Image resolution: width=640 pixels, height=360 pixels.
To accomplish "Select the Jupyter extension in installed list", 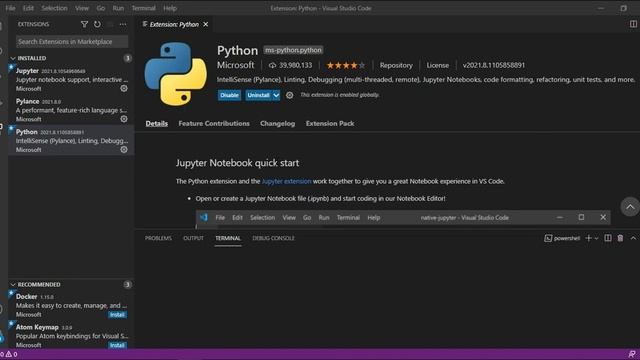I will [71, 79].
